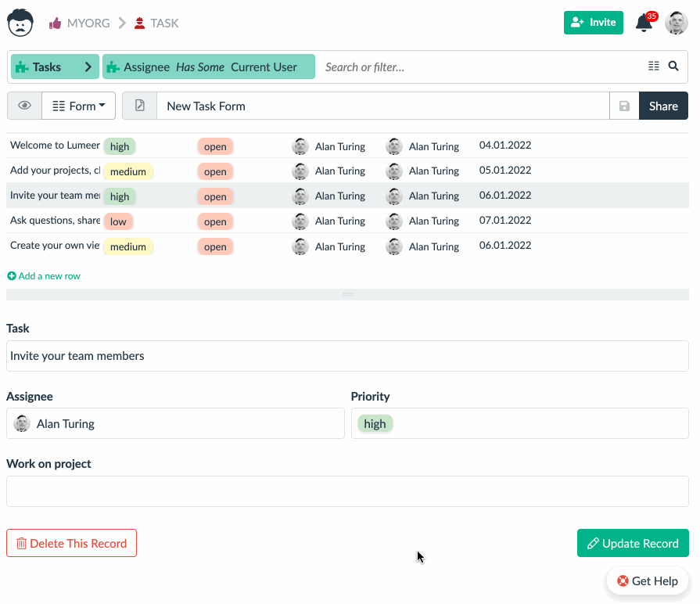
Task: Run search with the magnifier icon
Action: point(673,66)
